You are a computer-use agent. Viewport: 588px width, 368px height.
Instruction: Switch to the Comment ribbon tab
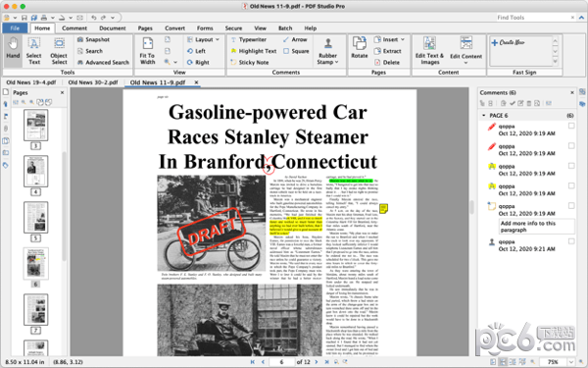(74, 28)
